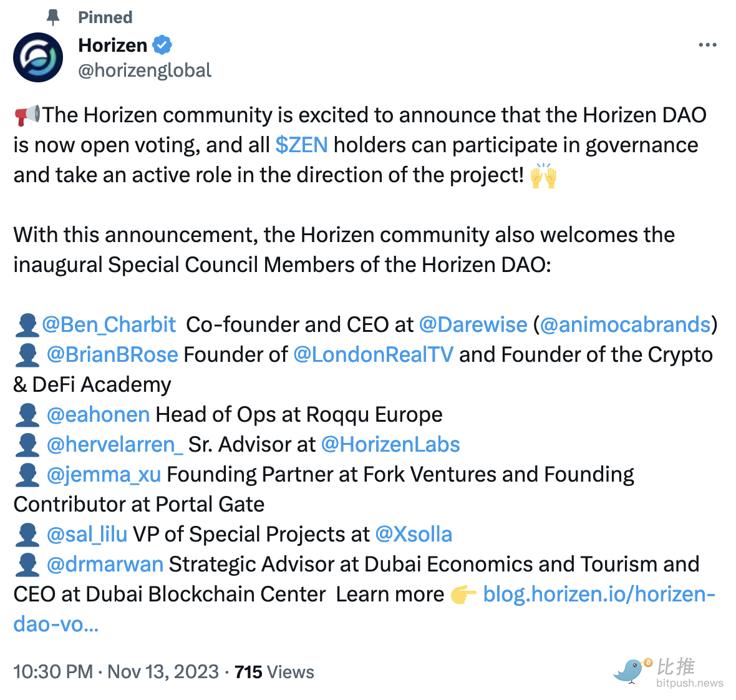Open @hervelarren_ profile link

[115, 444]
